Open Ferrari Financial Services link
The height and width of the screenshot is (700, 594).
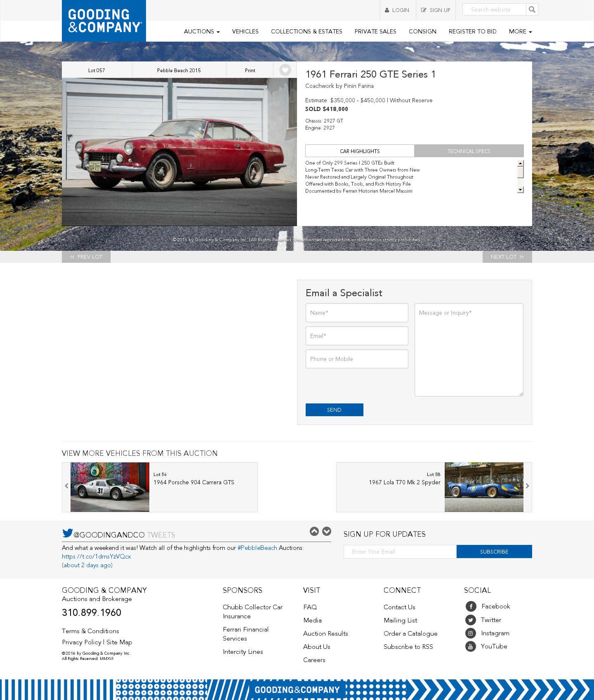tap(246, 634)
